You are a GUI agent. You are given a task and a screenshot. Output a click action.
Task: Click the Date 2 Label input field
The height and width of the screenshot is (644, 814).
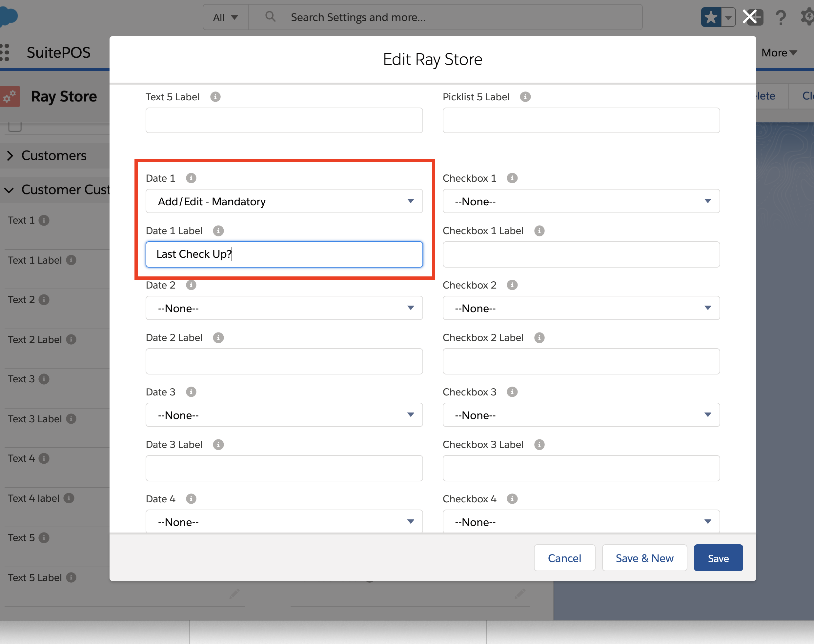pyautogui.click(x=284, y=361)
